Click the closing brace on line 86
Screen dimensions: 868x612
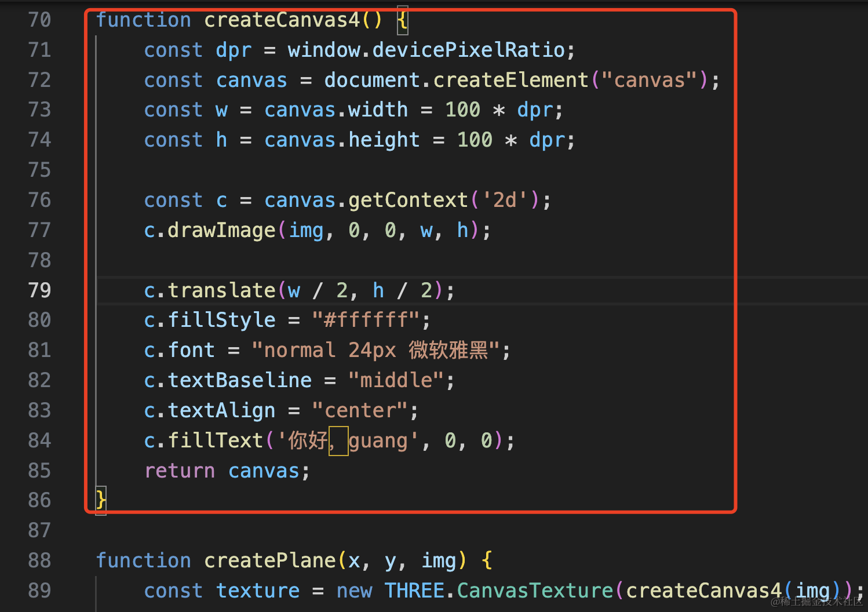pyautogui.click(x=101, y=500)
